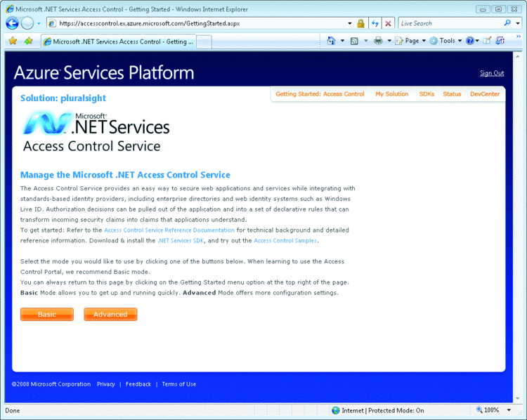Image resolution: width=527 pixels, height=420 pixels.
Task: Open a new blank tab
Action: (204, 42)
